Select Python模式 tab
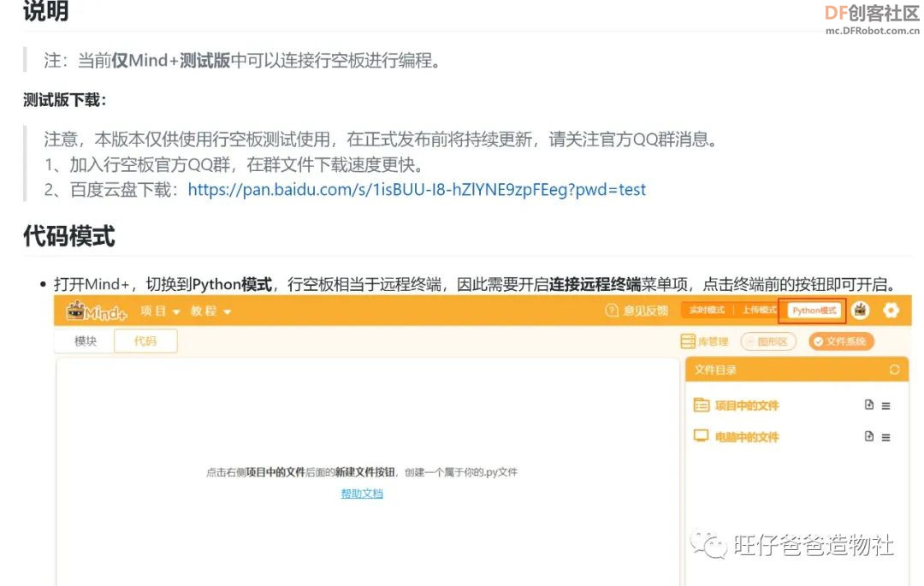The image size is (924, 586). tap(814, 311)
